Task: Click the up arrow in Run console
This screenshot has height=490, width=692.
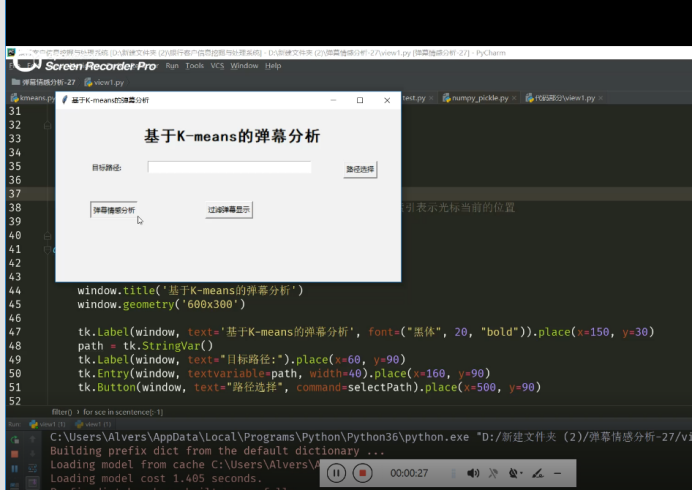Action: [33, 439]
